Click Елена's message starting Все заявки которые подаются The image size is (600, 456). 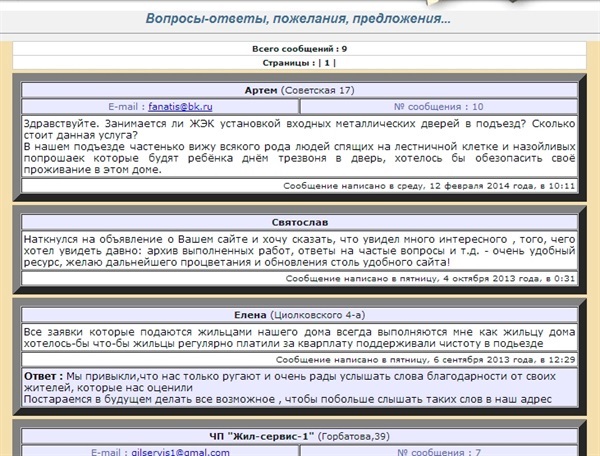point(300,338)
